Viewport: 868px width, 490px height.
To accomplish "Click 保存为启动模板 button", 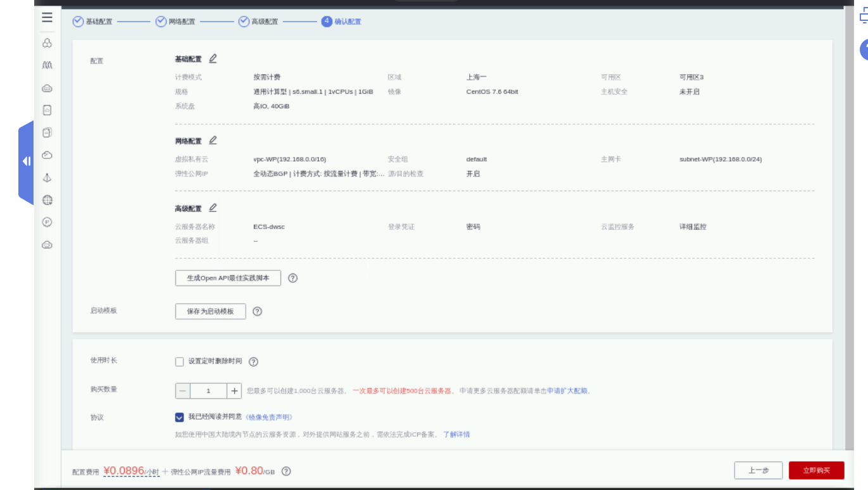I will point(210,311).
